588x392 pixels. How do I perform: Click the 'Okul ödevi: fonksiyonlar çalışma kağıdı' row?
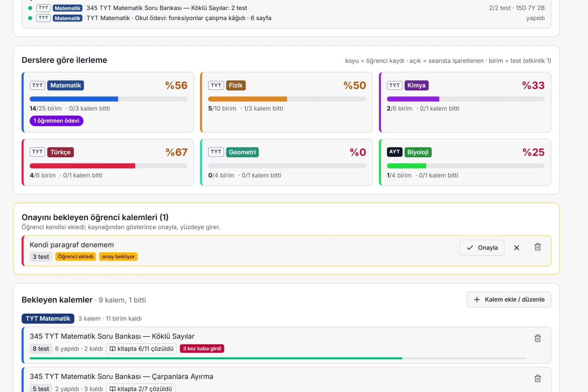click(x=286, y=18)
